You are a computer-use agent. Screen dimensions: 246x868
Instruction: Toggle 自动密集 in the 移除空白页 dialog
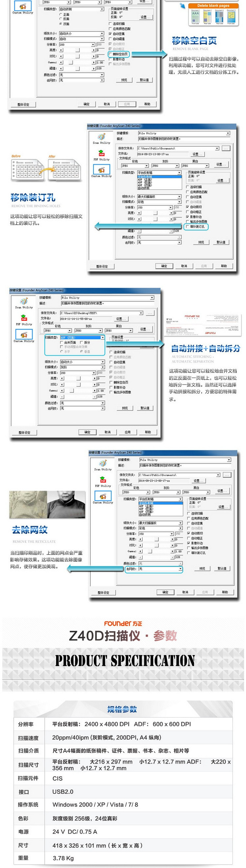[110, 34]
